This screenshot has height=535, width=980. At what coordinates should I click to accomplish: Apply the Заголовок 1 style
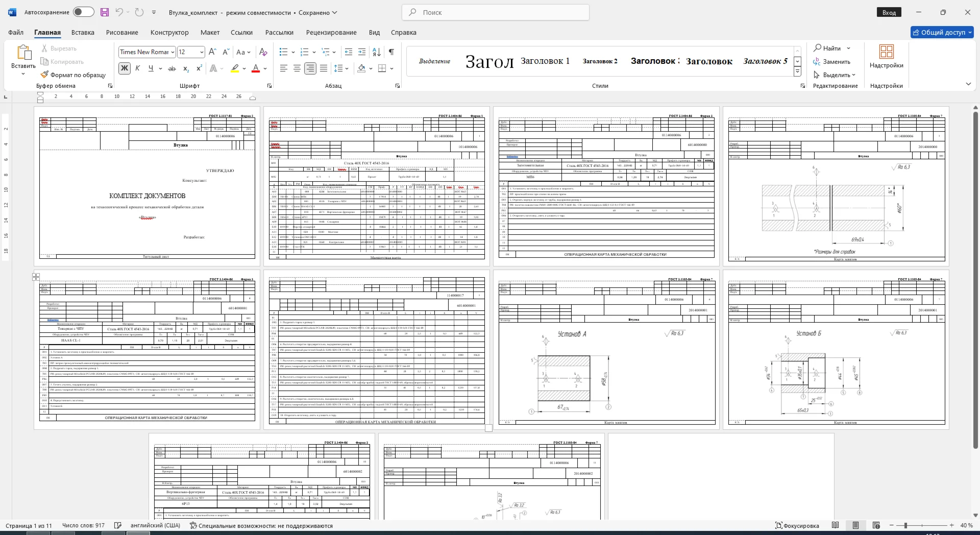[545, 61]
